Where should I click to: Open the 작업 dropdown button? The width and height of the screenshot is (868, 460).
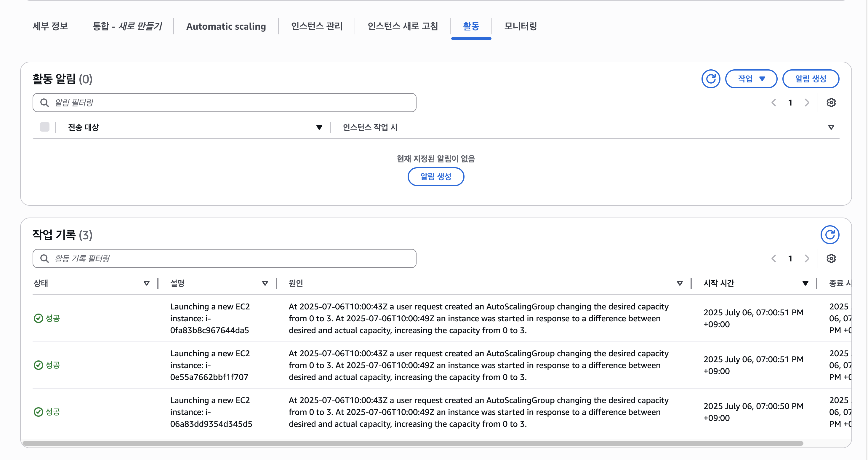pos(751,79)
